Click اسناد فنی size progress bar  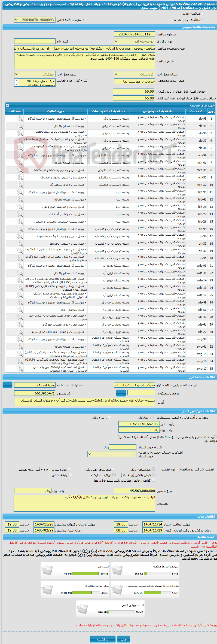point(86,573)
